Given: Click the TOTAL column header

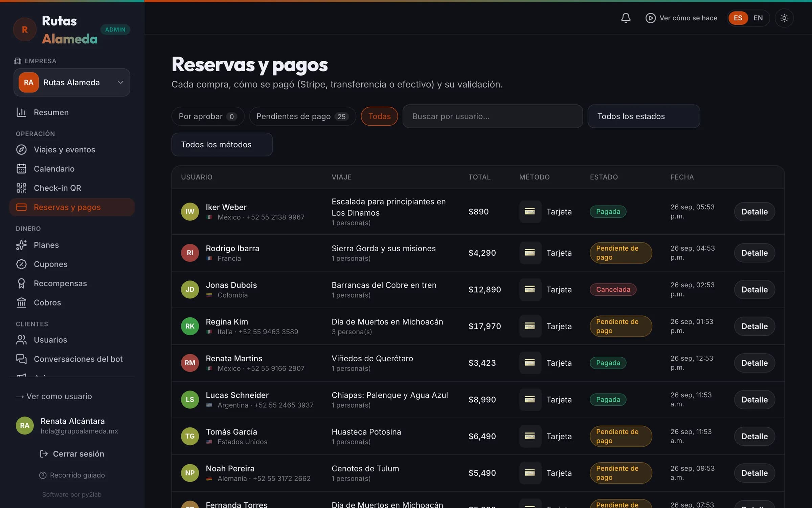Looking at the screenshot, I should [479, 177].
